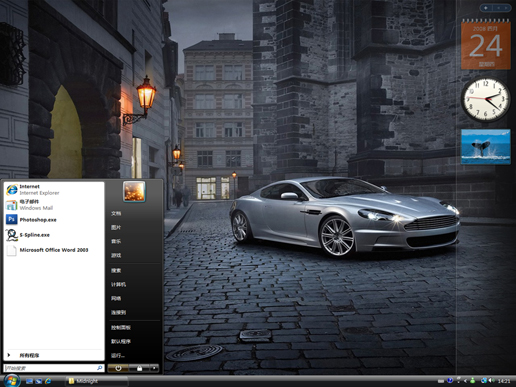Click the Show Desktop quick launch icon
The width and height of the screenshot is (516, 387).
tap(29, 381)
